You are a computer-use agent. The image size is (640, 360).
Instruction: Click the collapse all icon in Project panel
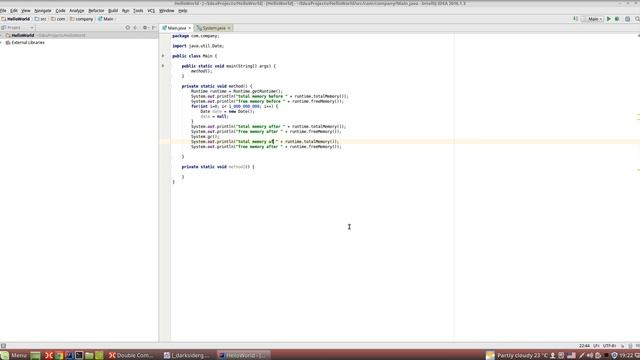tap(135, 28)
